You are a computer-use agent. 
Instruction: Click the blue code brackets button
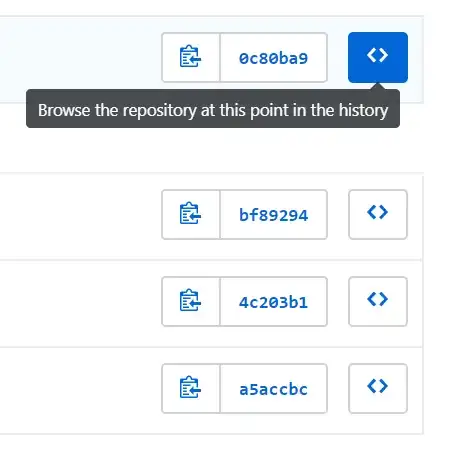tap(378, 57)
